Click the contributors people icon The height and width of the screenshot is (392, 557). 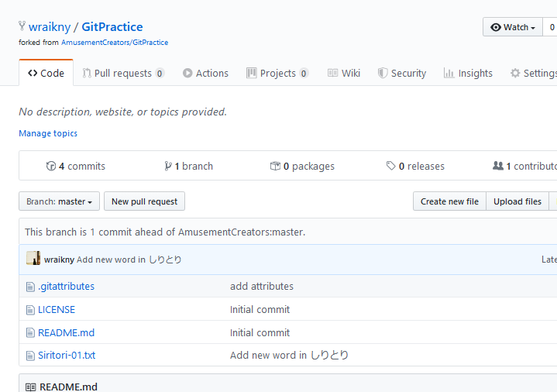(x=498, y=166)
